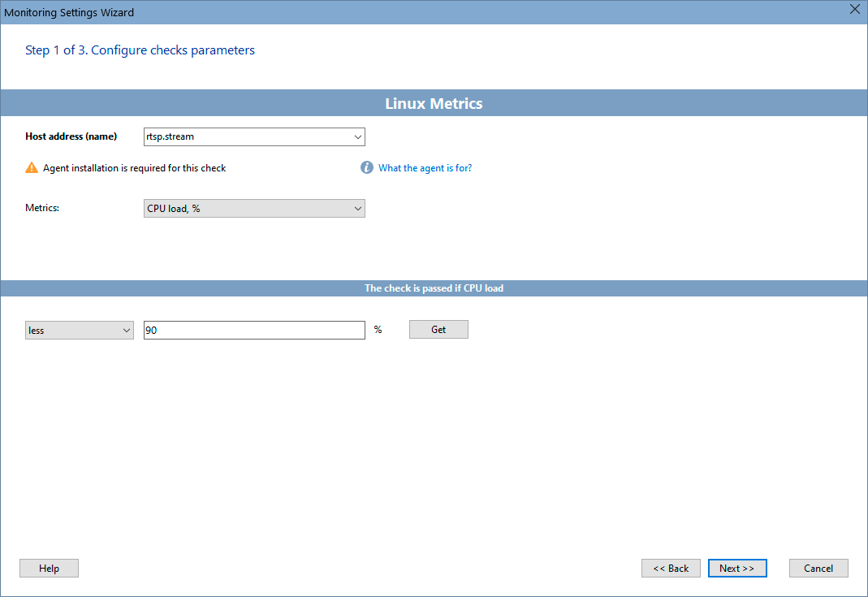Click Back to return to previous step
Viewport: 868px width, 597px height.
[671, 568]
